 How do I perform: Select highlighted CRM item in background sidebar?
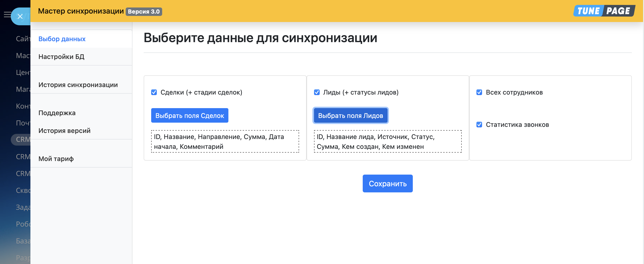pyautogui.click(x=22, y=139)
